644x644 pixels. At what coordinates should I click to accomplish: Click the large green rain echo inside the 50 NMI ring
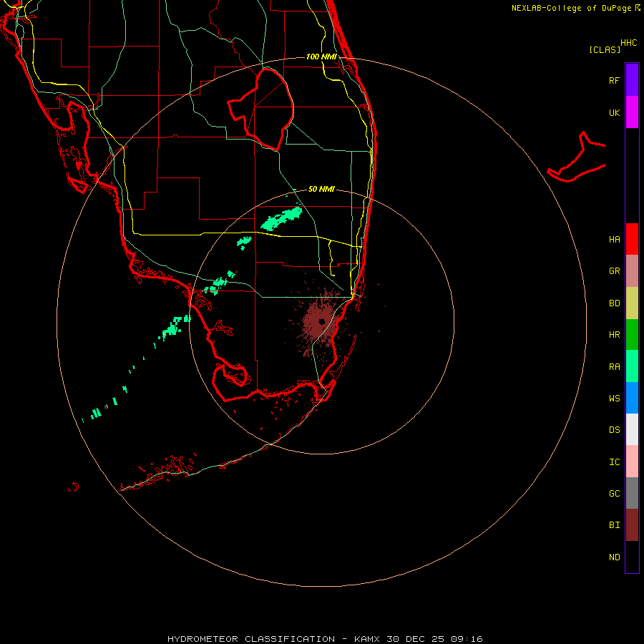[x=282, y=218]
